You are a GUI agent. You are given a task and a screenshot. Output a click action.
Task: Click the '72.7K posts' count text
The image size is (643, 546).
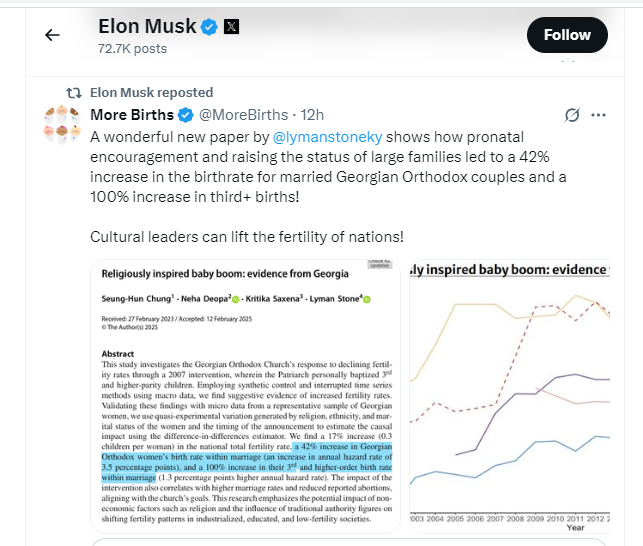132,49
